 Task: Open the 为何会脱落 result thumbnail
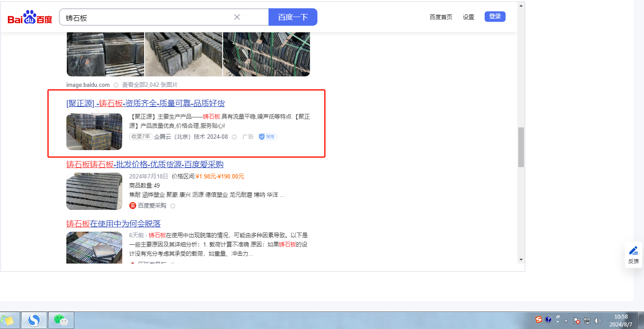tap(94, 247)
